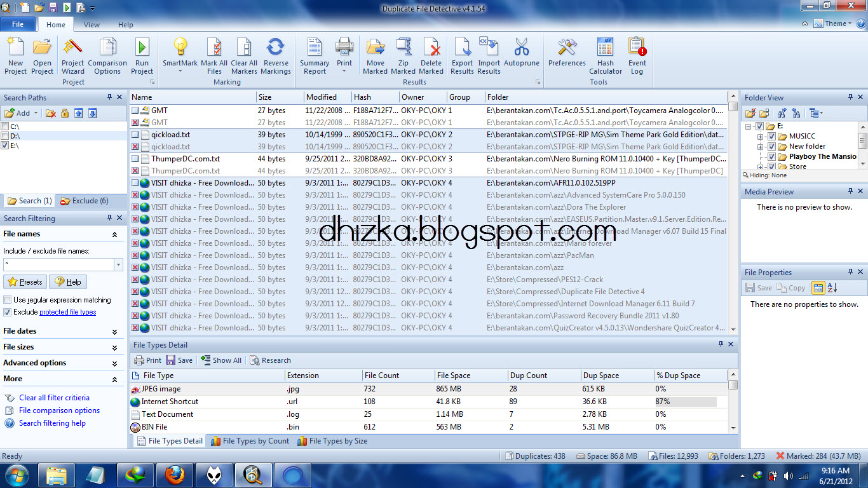Image resolution: width=868 pixels, height=488 pixels.
Task: Choose Move Marked files
Action: [376, 56]
